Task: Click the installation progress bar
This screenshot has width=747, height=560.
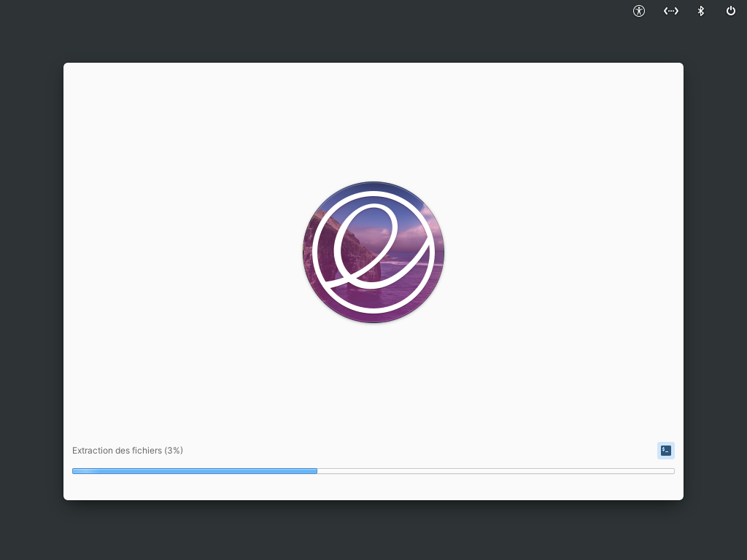Action: click(x=373, y=471)
